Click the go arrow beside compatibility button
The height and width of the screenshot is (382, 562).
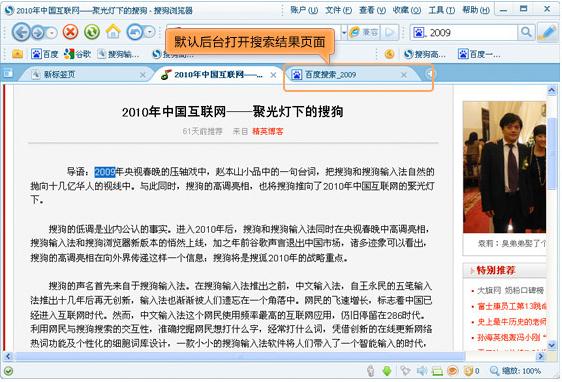coord(390,33)
